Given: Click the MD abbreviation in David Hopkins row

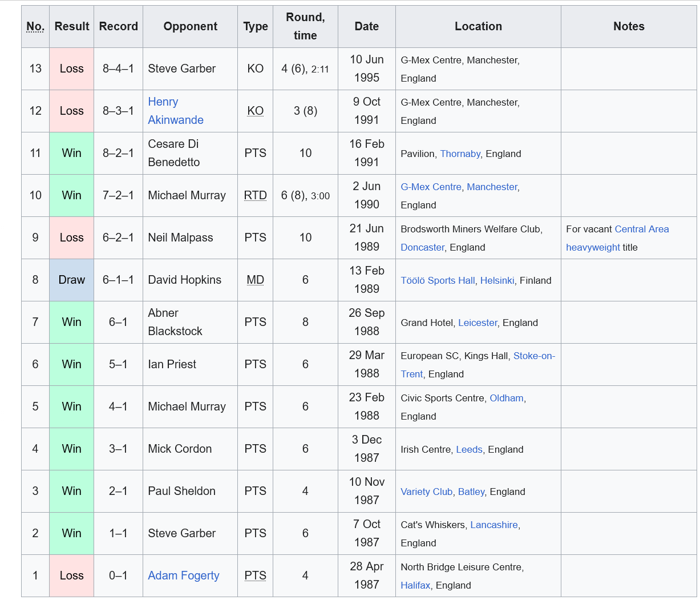Looking at the screenshot, I should click(x=255, y=280).
